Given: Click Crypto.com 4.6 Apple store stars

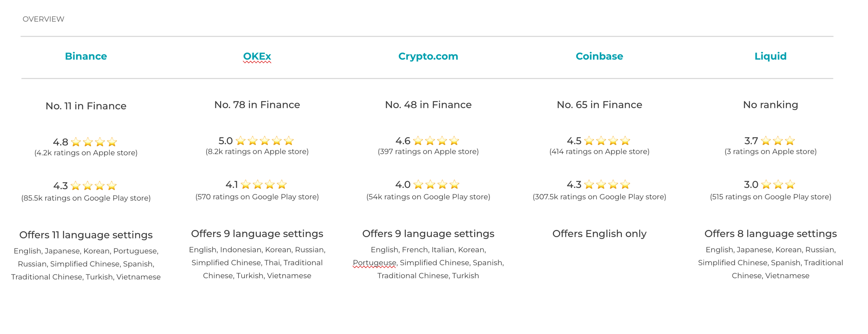Looking at the screenshot, I should point(436,141).
